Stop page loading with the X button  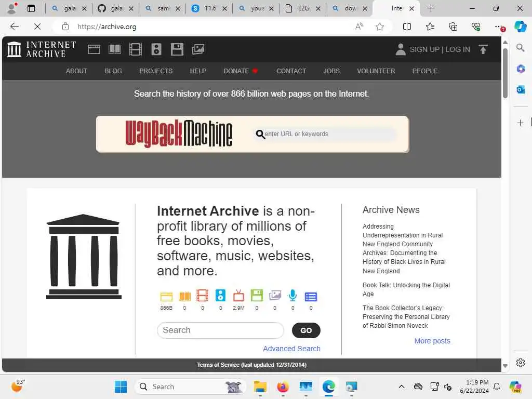[x=37, y=26]
